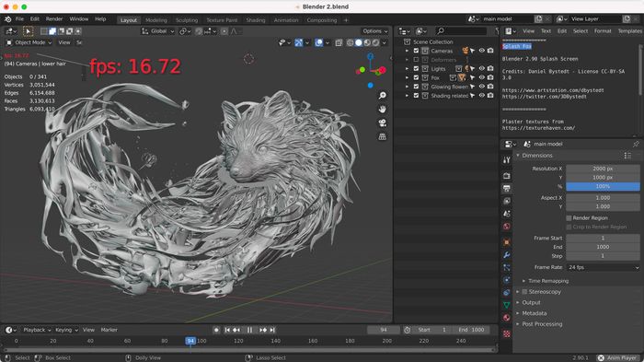Enable the Stereoscopy checkbox
Screen dimensions: 644x362
pyautogui.click(x=524, y=292)
